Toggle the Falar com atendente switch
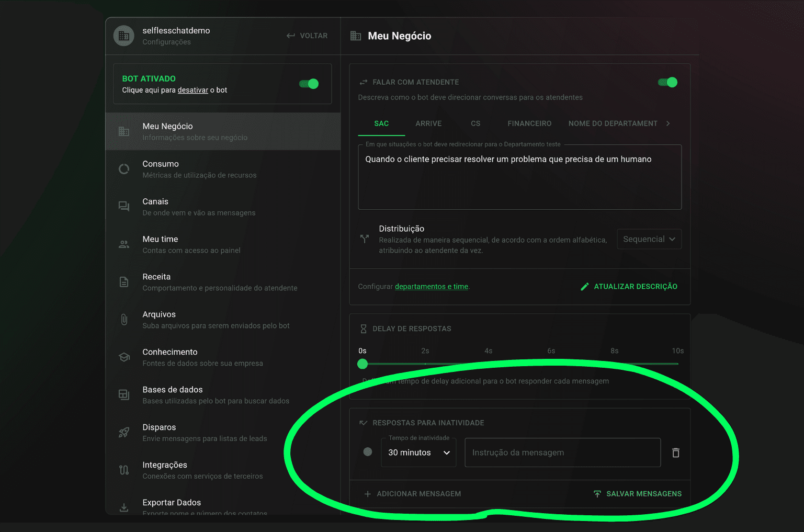Image resolution: width=804 pixels, height=532 pixels. point(667,82)
